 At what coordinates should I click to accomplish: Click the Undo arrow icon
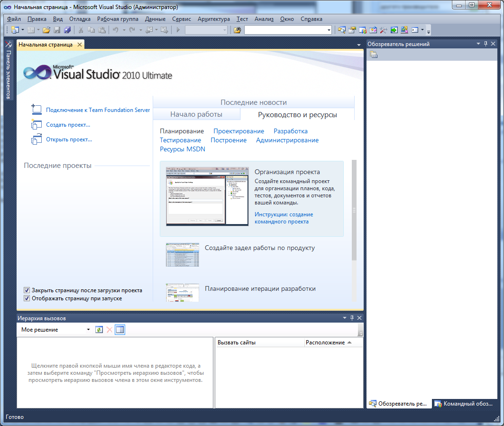click(x=115, y=30)
